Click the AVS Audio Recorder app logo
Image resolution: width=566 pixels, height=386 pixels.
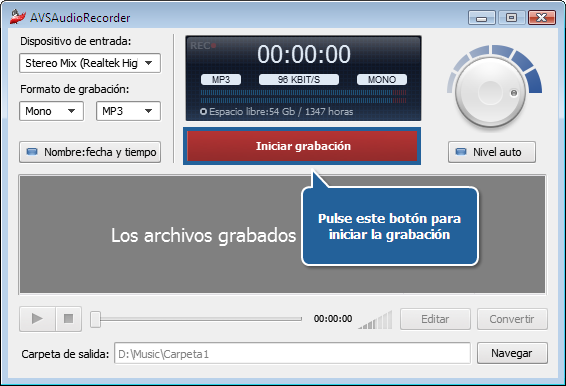click(18, 17)
